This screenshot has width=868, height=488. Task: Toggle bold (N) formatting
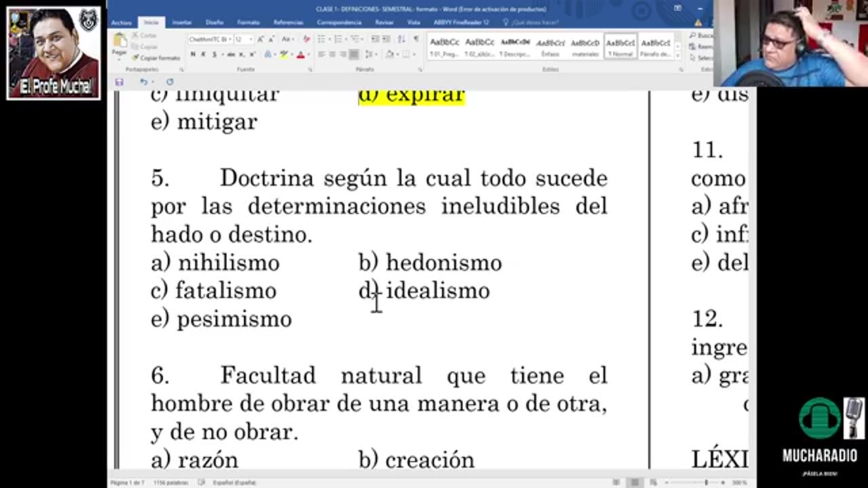(x=193, y=54)
